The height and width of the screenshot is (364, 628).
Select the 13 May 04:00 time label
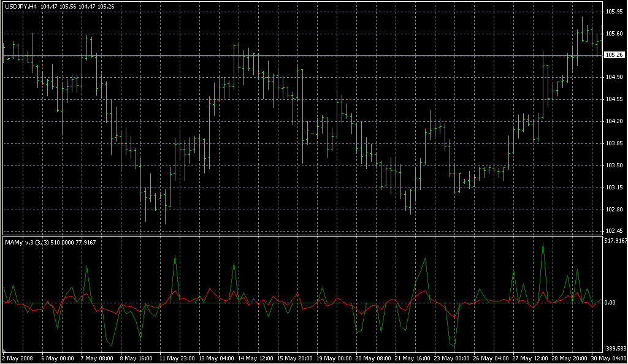click(216, 358)
